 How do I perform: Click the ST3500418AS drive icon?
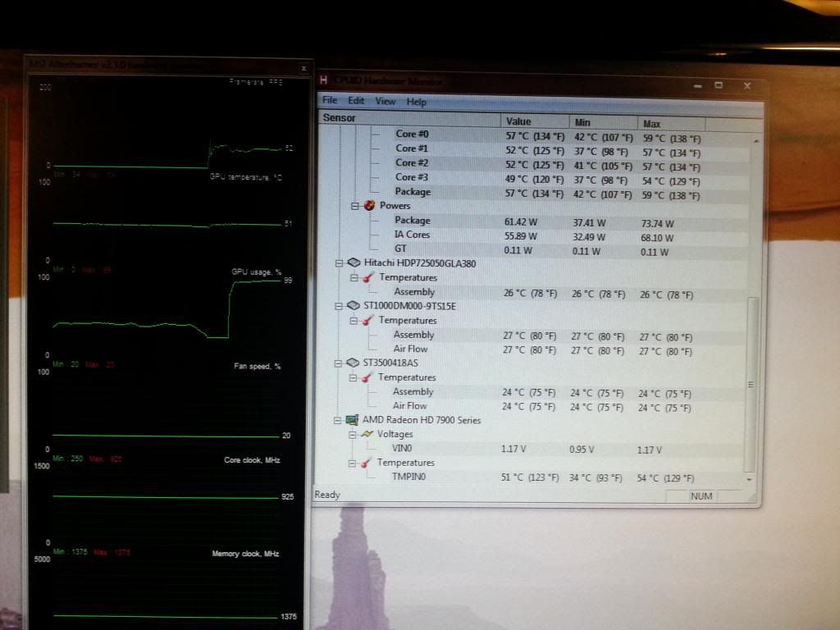(x=352, y=363)
